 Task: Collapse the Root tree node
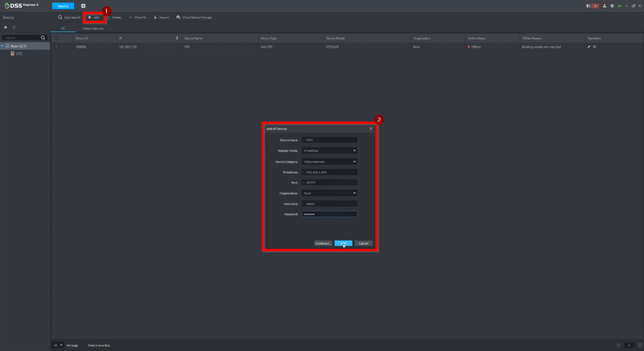coord(2,46)
